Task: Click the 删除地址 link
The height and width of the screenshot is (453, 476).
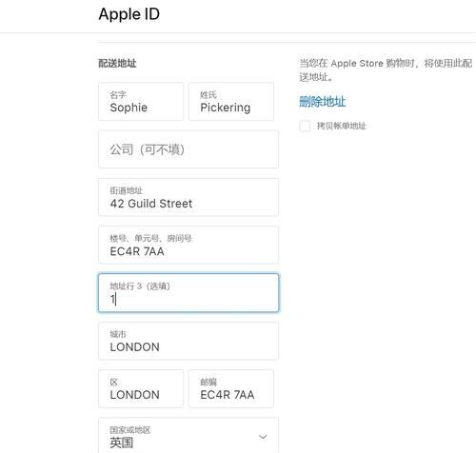Action: pos(323,102)
